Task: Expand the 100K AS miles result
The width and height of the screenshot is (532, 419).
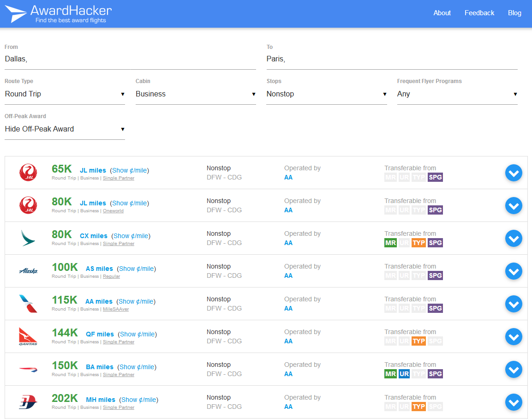Action: [514, 271]
